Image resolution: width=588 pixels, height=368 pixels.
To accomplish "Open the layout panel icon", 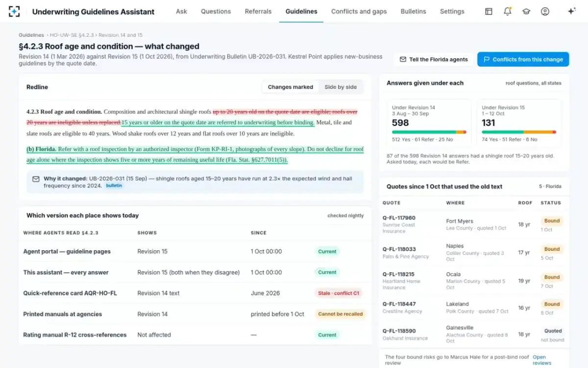I will tap(489, 11).
